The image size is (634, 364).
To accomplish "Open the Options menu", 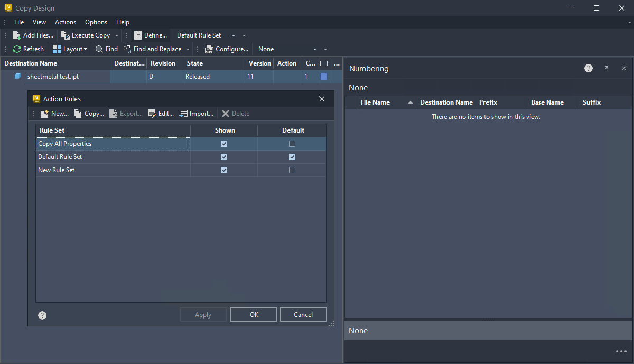I will point(96,22).
